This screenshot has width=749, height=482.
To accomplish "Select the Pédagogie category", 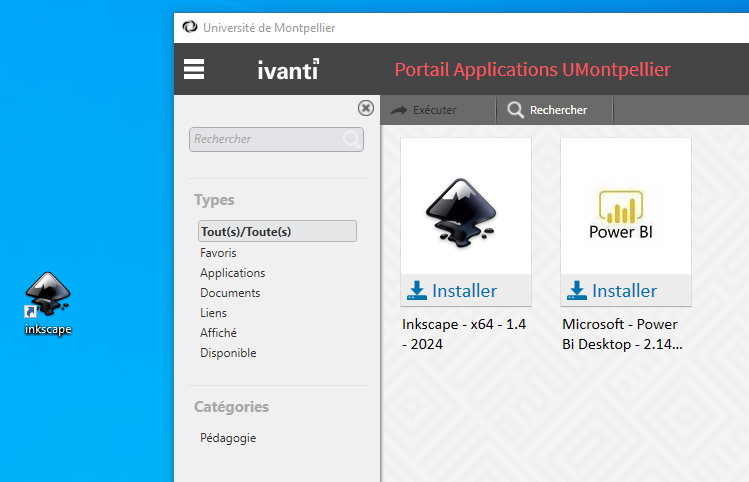I will pyautogui.click(x=228, y=437).
